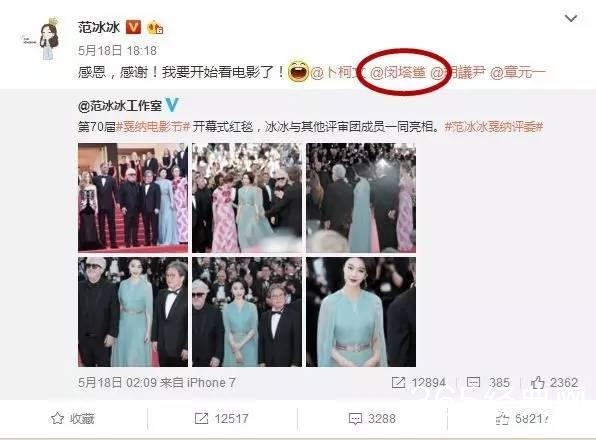Click original post repost icon 12894
596x440 pixels.
point(398,382)
